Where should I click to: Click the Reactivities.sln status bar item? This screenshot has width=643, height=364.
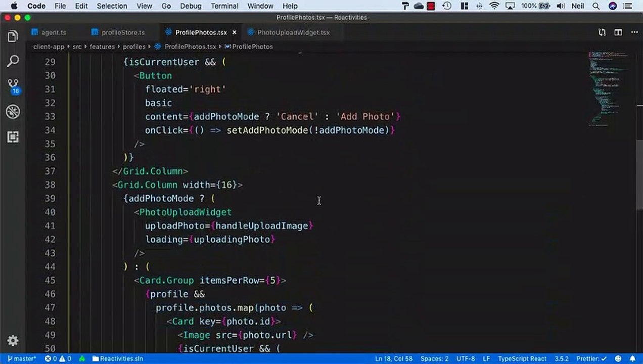point(118,358)
